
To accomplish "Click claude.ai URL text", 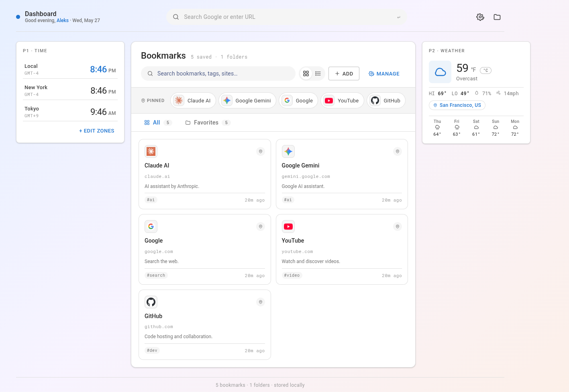I will tap(157, 176).
